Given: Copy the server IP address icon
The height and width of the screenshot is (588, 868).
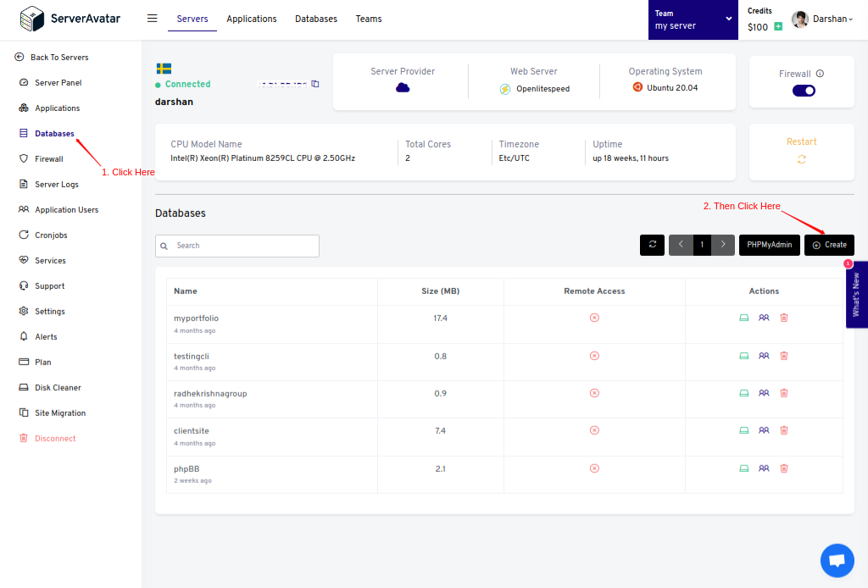Looking at the screenshot, I should 315,84.
